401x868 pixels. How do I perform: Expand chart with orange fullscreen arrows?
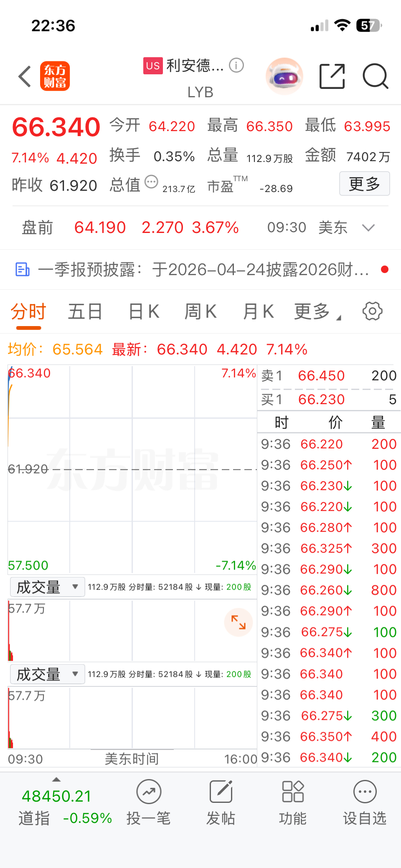[x=239, y=622]
